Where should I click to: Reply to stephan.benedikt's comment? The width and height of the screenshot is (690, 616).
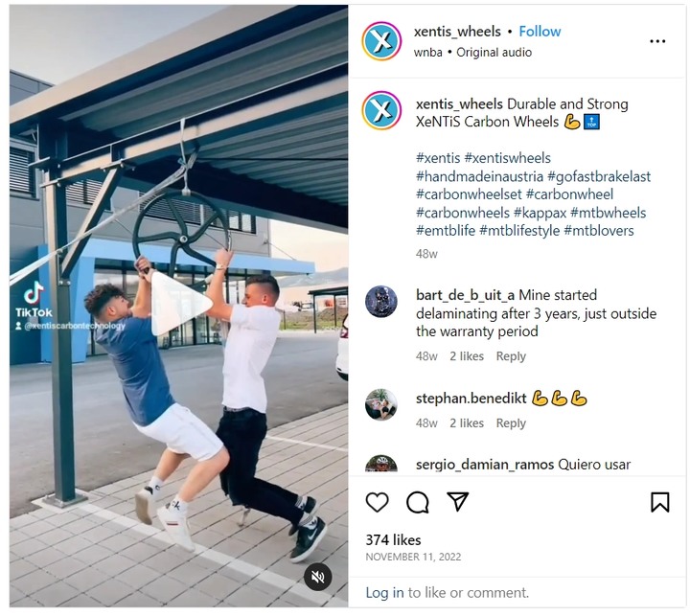[511, 422]
